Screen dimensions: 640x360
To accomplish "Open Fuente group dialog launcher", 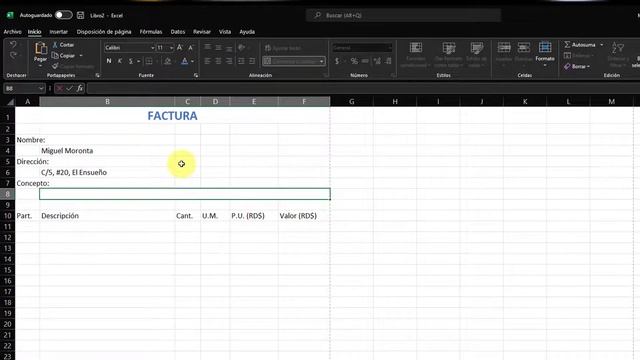I will click(x=196, y=76).
